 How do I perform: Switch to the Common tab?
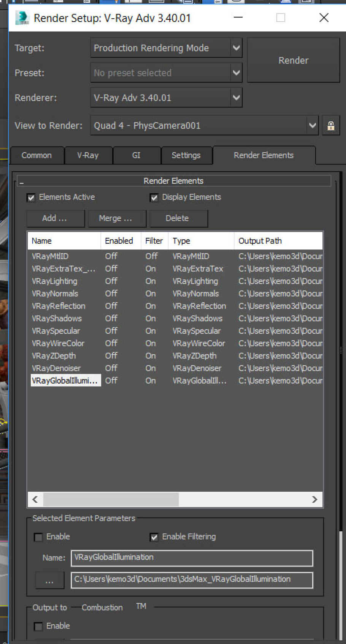pyautogui.click(x=37, y=155)
